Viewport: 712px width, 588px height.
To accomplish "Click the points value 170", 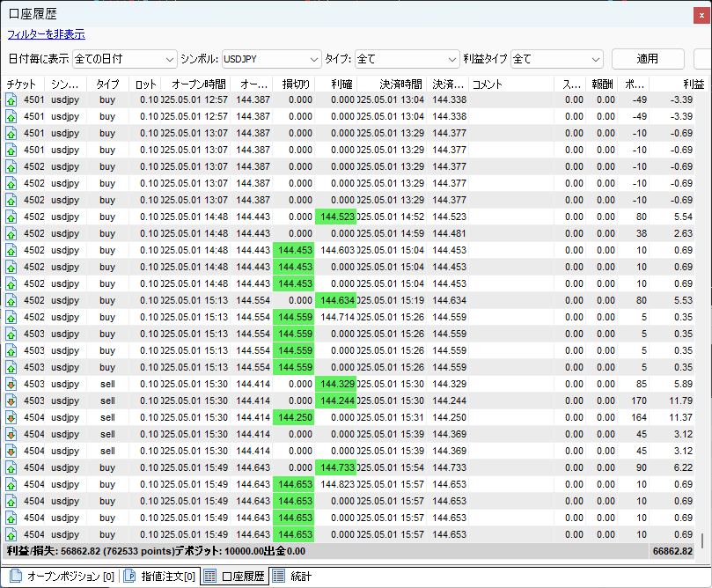I will pyautogui.click(x=639, y=401).
